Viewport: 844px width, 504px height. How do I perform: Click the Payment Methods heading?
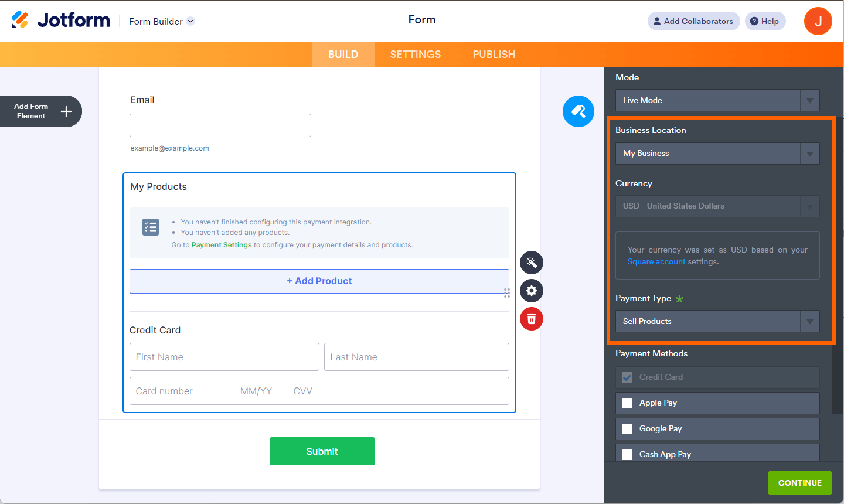652,353
